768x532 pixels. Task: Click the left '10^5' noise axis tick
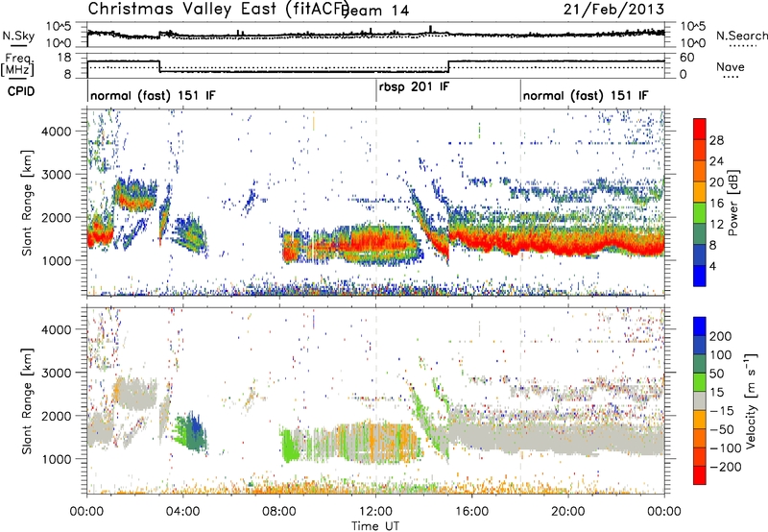(59, 27)
